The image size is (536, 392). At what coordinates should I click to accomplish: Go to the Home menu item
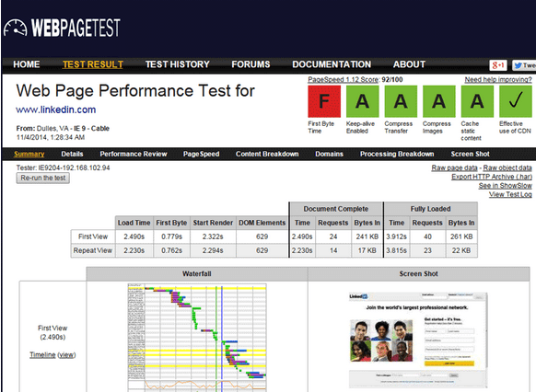pyautogui.click(x=27, y=64)
